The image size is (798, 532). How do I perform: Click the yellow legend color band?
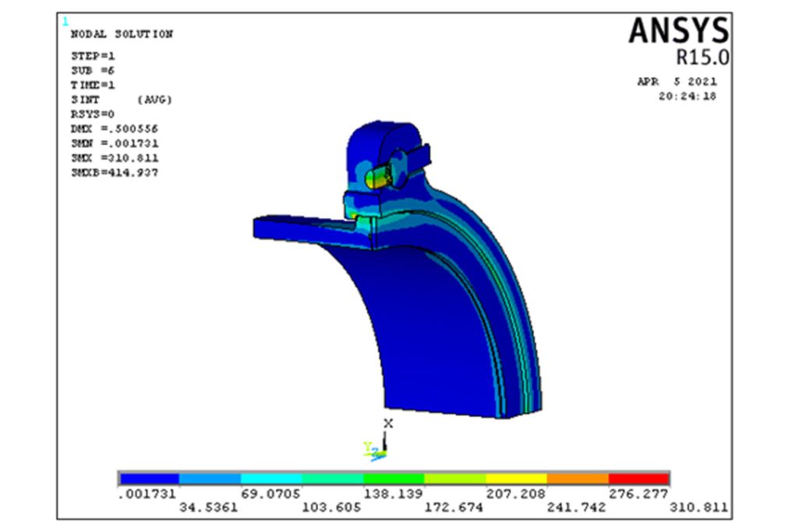click(516, 478)
